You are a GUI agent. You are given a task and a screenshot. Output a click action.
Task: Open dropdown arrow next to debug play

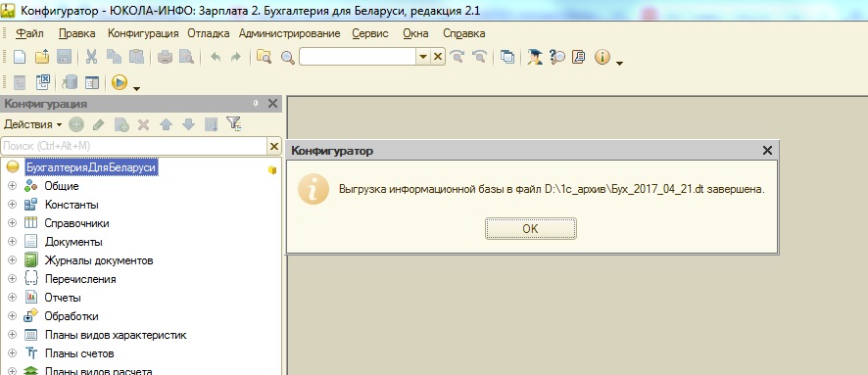point(136,88)
